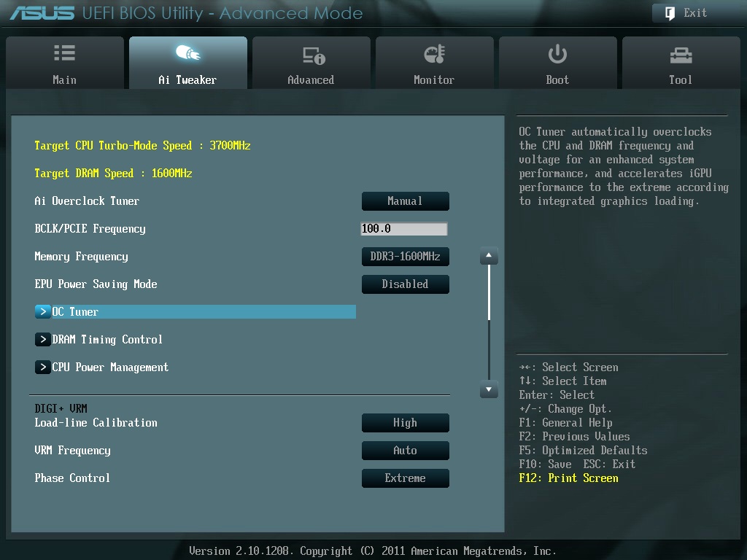747x560 pixels.
Task: Change Phase Control Extreme setting
Action: pyautogui.click(x=405, y=478)
